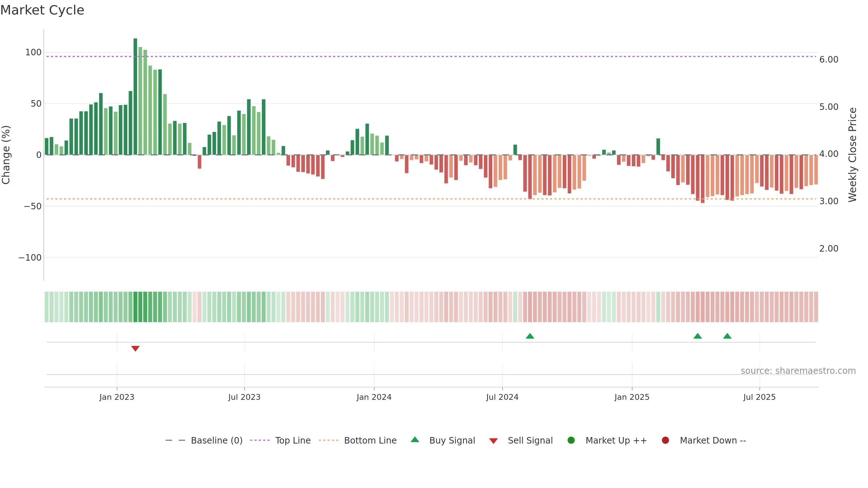Click the 6.00 price tick label
The width and height of the screenshot is (868, 488).
pos(829,60)
